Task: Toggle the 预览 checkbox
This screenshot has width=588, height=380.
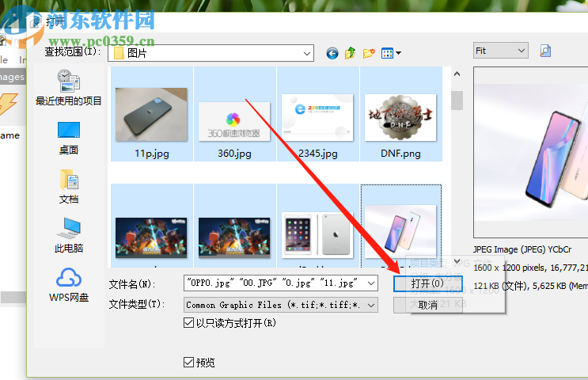Action: click(x=188, y=363)
